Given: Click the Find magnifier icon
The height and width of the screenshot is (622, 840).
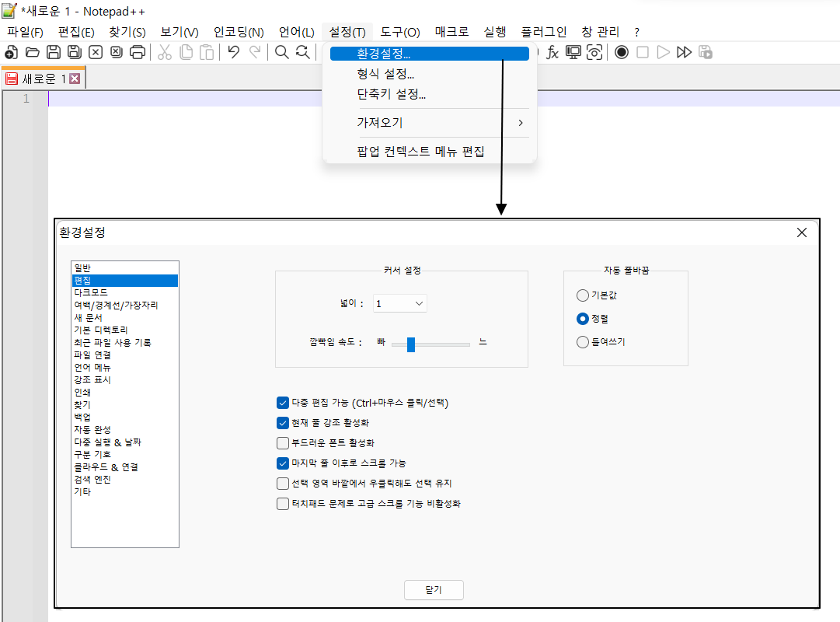Looking at the screenshot, I should click(282, 52).
